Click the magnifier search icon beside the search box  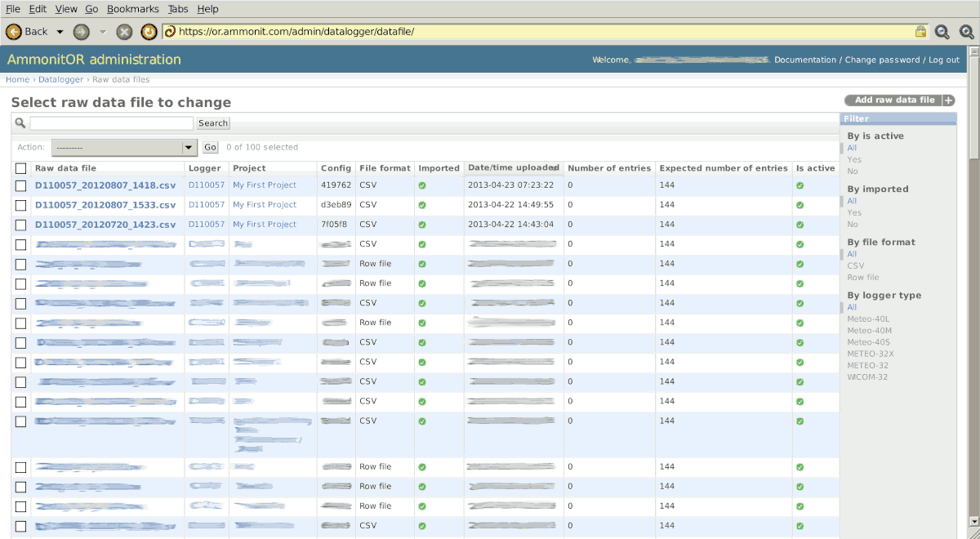(19, 122)
